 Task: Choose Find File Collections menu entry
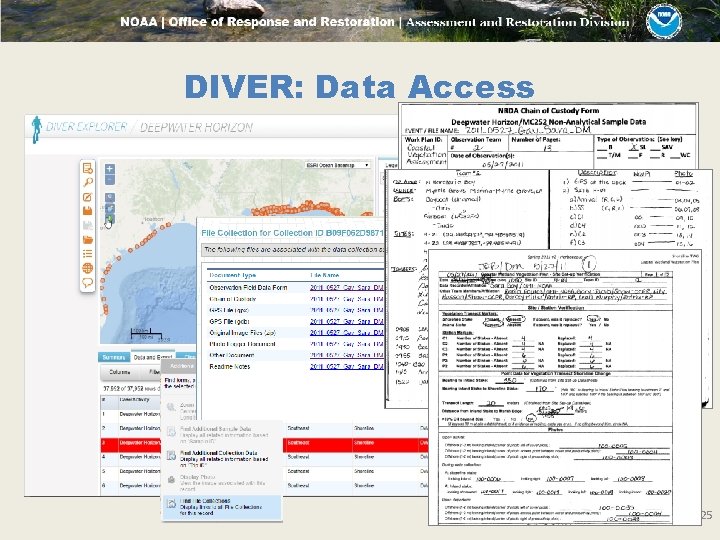(222, 507)
